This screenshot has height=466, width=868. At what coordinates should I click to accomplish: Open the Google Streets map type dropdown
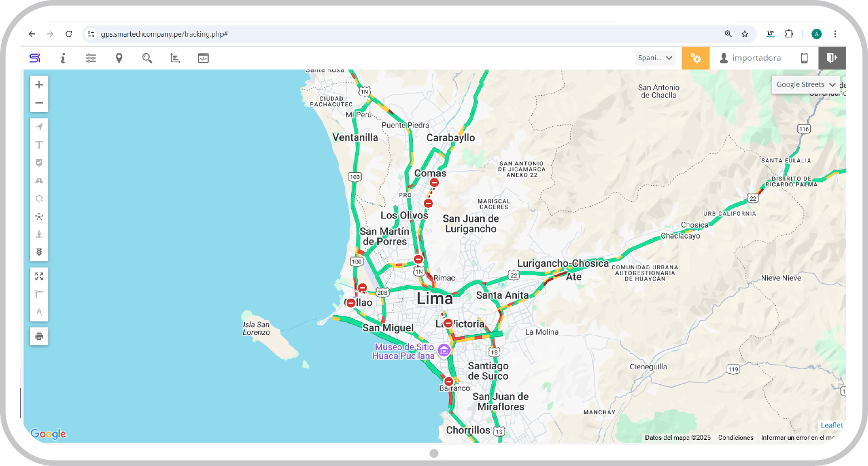coord(806,85)
